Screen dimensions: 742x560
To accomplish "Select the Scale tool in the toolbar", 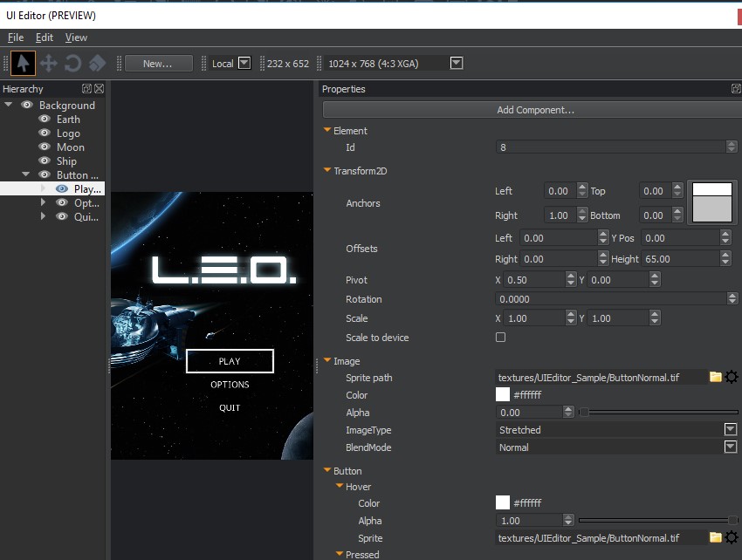I will tap(97, 62).
